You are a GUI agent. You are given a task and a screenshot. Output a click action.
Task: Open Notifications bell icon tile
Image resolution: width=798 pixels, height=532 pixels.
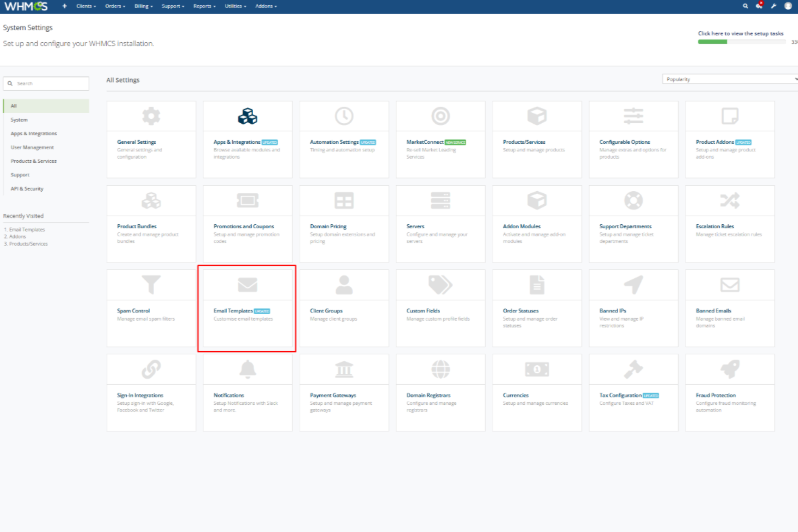coord(248,369)
